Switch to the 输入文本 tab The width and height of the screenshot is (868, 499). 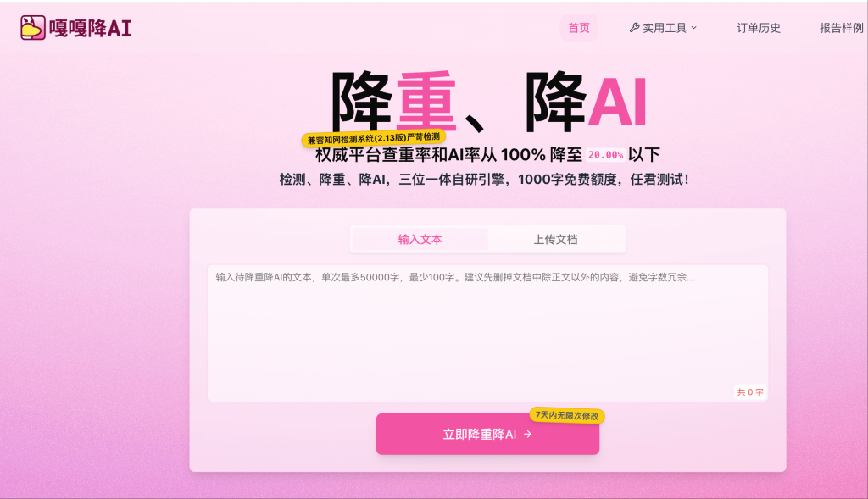420,240
